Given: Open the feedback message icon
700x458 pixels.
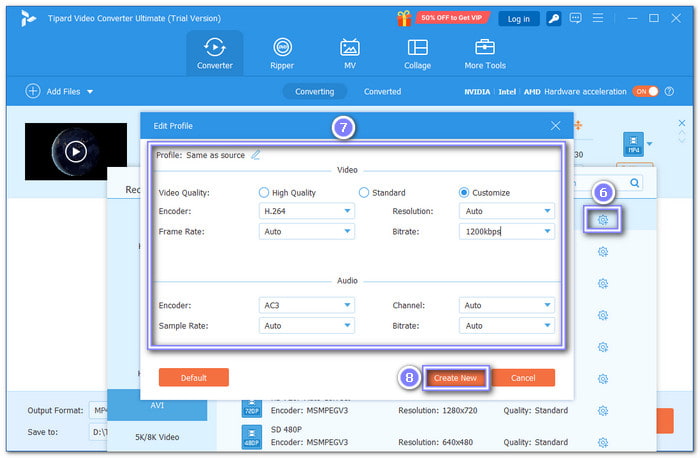Looking at the screenshot, I should [575, 18].
